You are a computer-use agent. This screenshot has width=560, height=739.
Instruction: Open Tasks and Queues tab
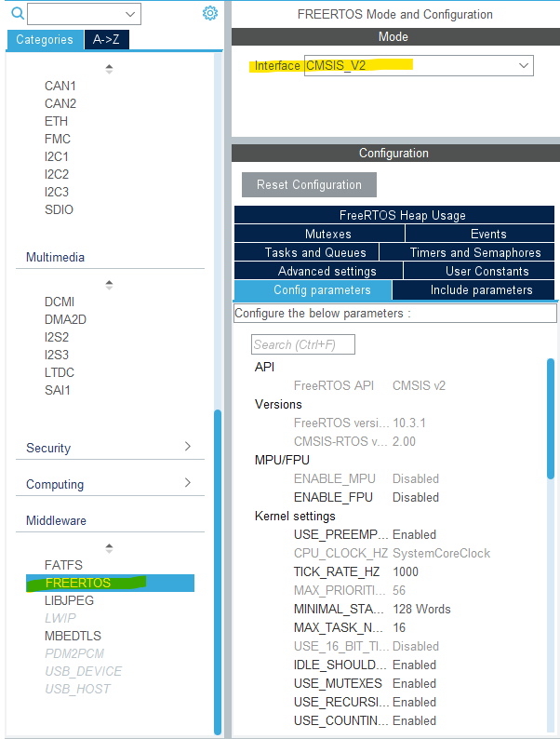(x=307, y=252)
